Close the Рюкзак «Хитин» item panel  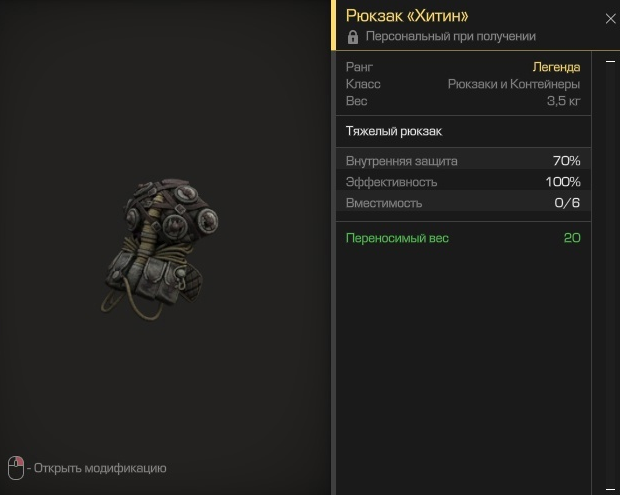pos(611,19)
